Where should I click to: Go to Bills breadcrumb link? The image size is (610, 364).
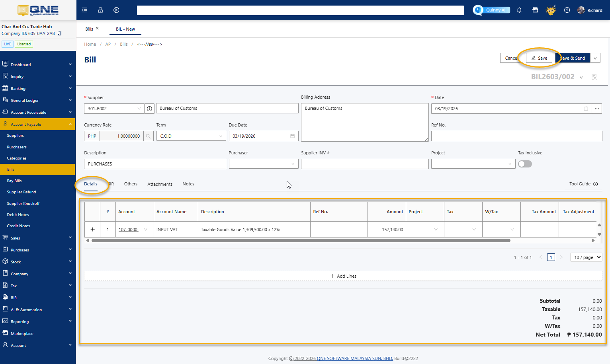(x=124, y=44)
